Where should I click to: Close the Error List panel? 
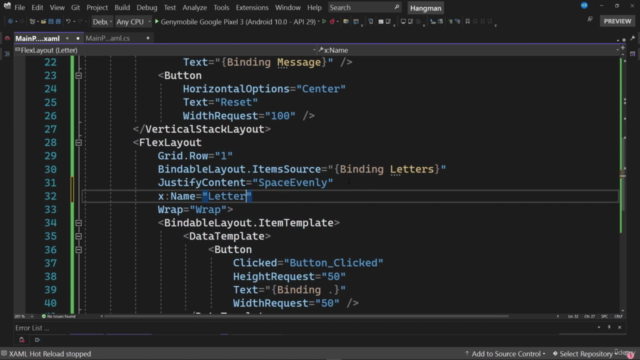tap(620, 327)
